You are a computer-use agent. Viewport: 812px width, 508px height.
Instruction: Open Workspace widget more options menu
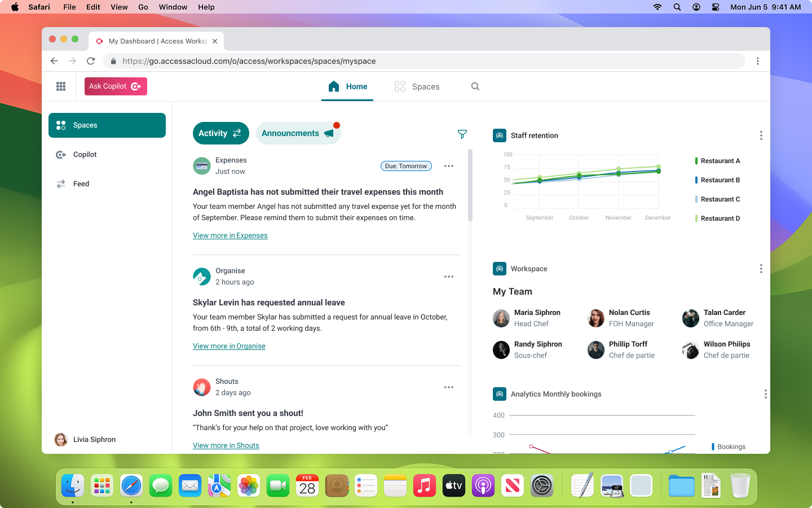pyautogui.click(x=761, y=269)
